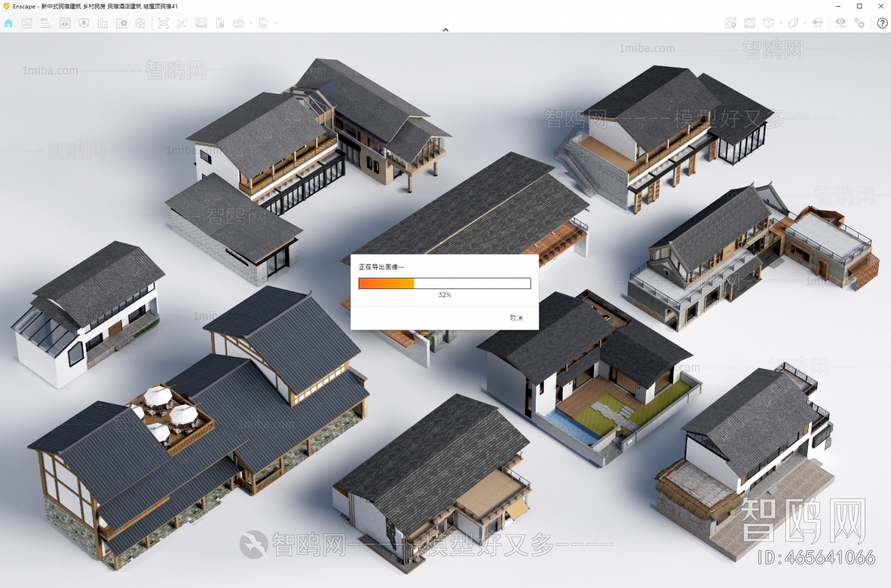Select the video editor film icon
891x588 pixels.
click(x=140, y=23)
